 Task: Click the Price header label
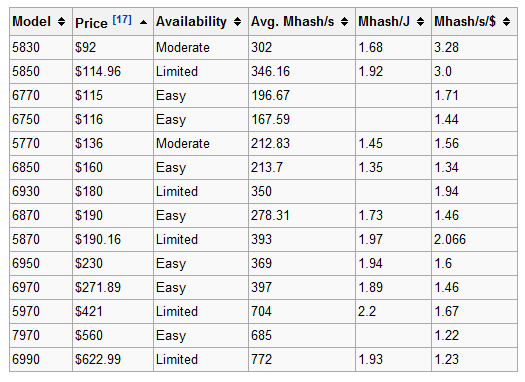91,23
